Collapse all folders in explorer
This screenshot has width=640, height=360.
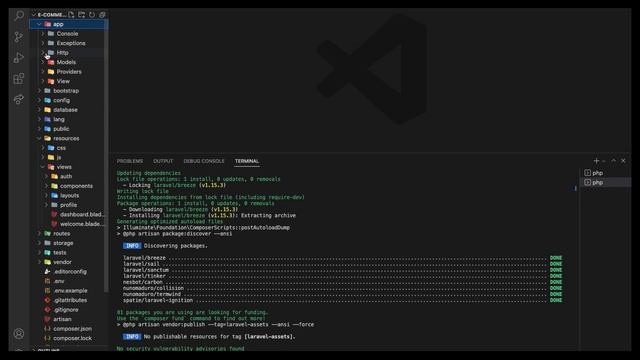coord(102,15)
